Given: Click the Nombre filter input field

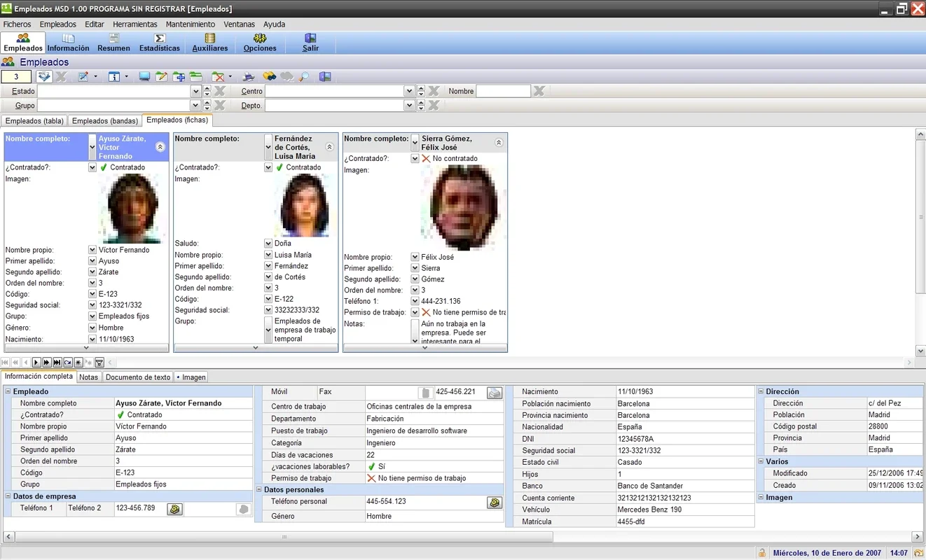Looking at the screenshot, I should click(x=503, y=91).
